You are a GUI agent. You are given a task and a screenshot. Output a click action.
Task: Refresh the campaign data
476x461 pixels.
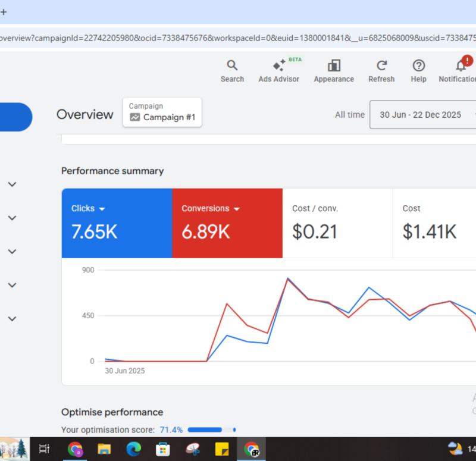pos(381,66)
